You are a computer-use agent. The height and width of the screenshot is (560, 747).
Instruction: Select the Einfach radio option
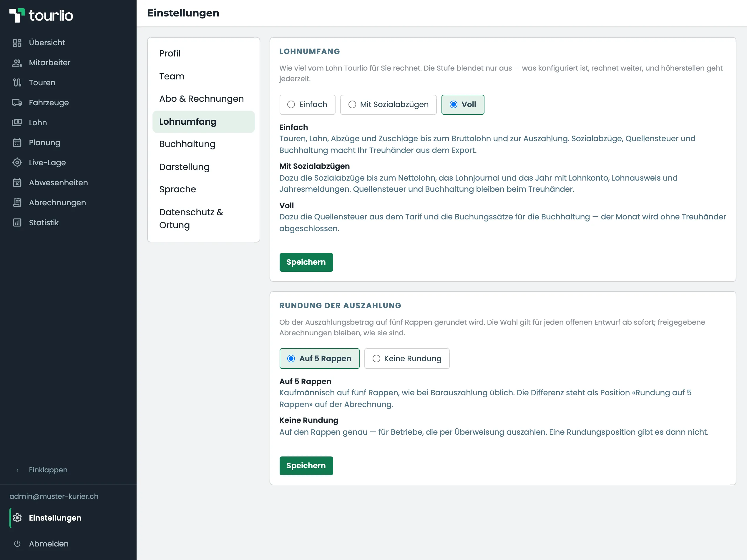tap(307, 105)
